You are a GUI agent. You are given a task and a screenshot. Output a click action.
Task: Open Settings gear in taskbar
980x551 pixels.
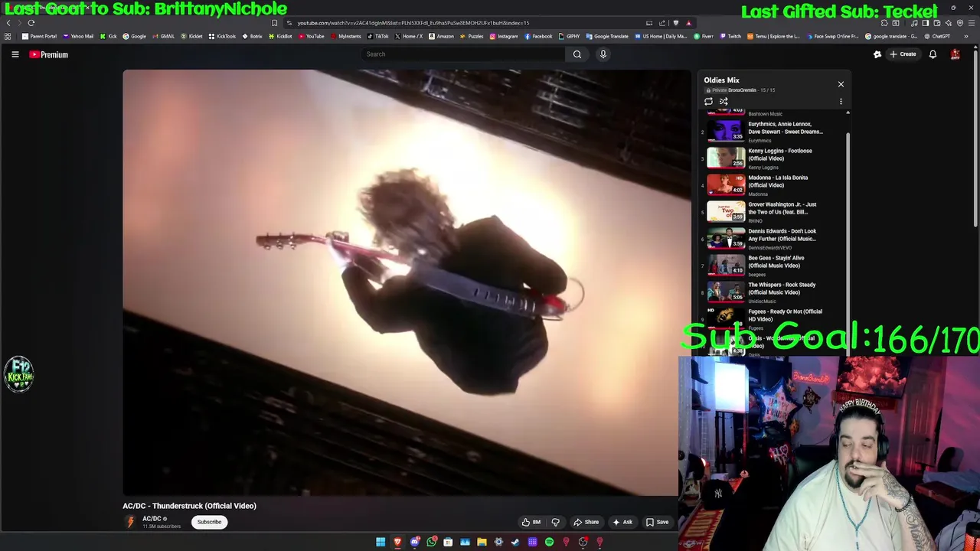498,542
